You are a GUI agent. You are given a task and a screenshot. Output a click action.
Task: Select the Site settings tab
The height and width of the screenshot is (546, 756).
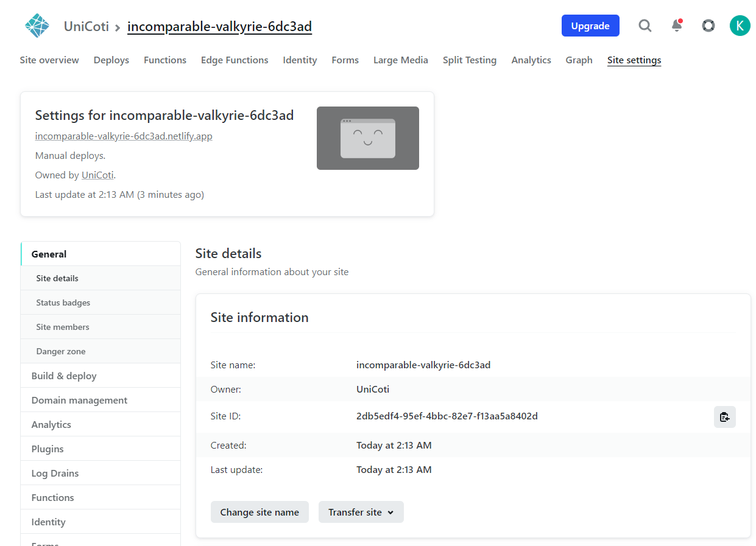click(x=634, y=60)
